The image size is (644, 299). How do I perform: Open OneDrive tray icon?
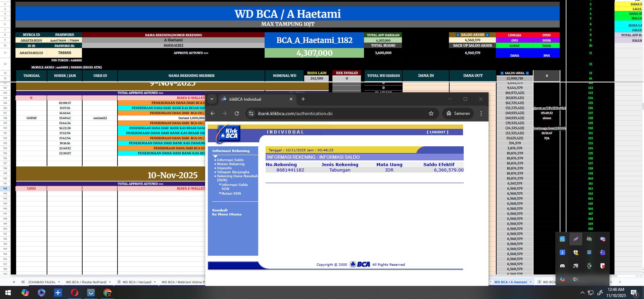click(x=589, y=239)
